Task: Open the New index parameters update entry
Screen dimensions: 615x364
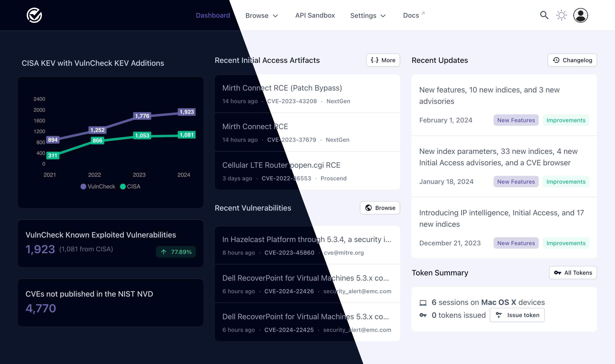Action: pyautogui.click(x=504, y=166)
